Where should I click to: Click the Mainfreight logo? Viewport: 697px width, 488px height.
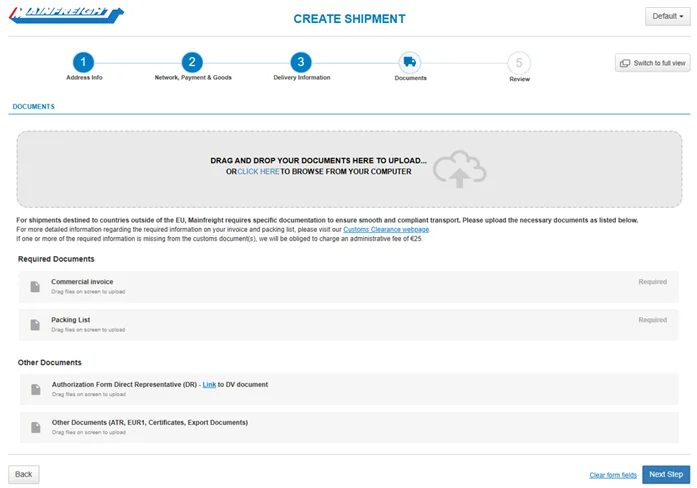66,16
